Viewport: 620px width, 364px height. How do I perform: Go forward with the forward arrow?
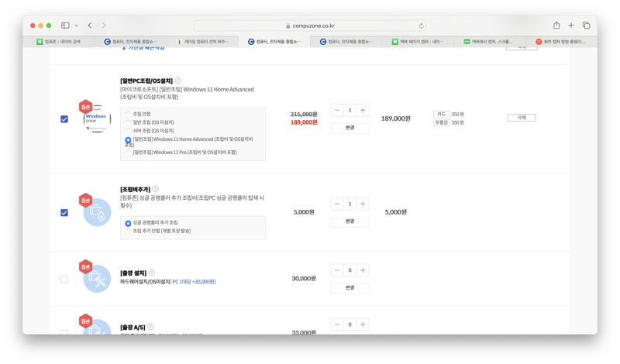[x=104, y=26]
